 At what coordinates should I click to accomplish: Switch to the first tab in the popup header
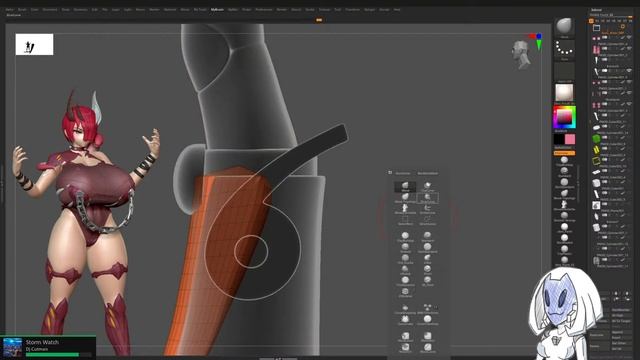[403, 173]
